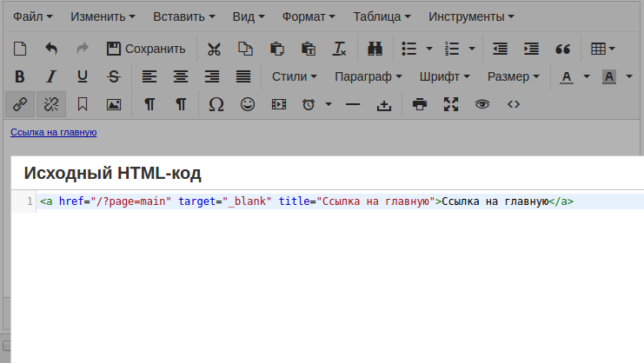
Task: Click the insert link icon
Action: pyautogui.click(x=20, y=104)
